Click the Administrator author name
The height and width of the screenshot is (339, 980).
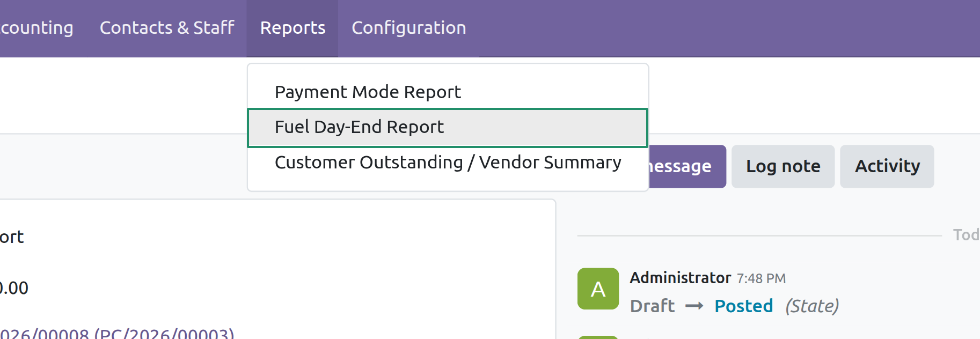point(680,278)
